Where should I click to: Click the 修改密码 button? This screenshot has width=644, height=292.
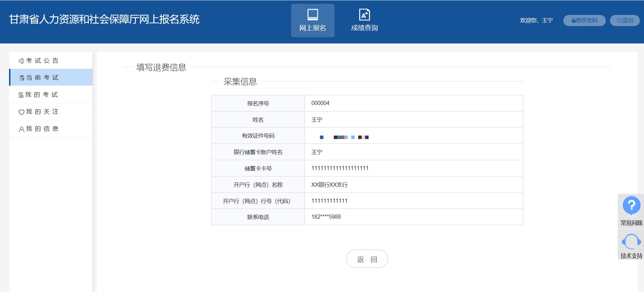[585, 21]
